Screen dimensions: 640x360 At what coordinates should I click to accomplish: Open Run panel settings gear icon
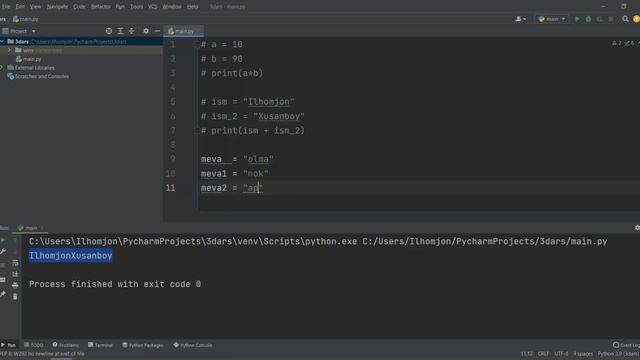[637, 228]
